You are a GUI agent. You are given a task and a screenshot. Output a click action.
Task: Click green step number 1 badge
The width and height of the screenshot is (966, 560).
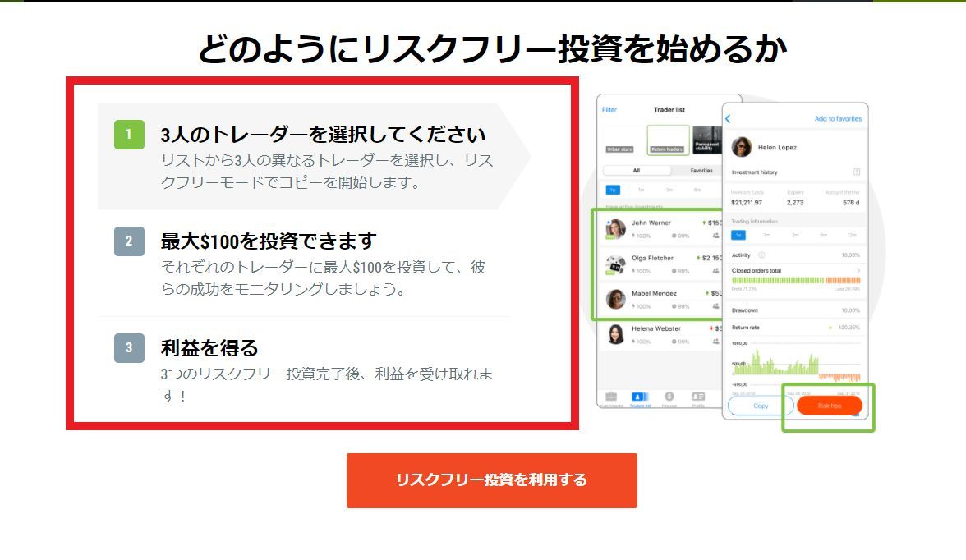[130, 135]
